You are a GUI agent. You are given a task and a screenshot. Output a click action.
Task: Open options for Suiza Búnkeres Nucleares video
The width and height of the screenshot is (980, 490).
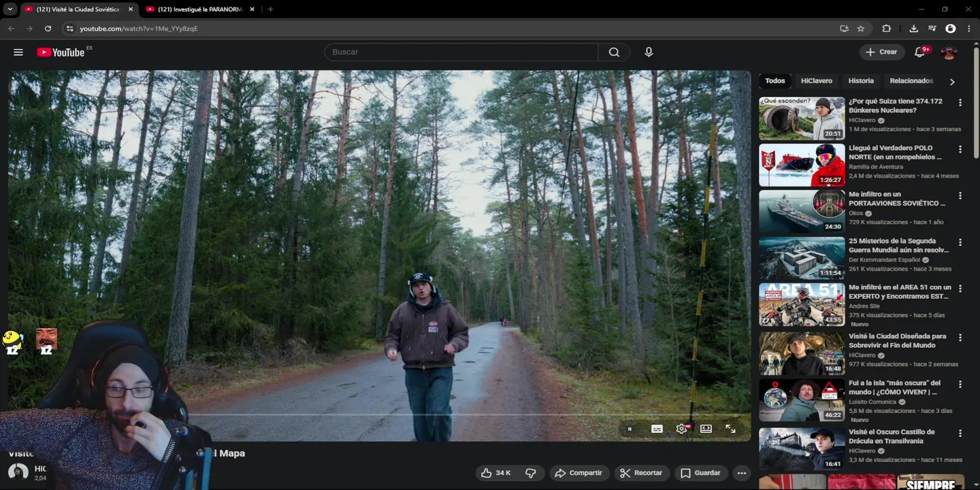click(x=960, y=103)
